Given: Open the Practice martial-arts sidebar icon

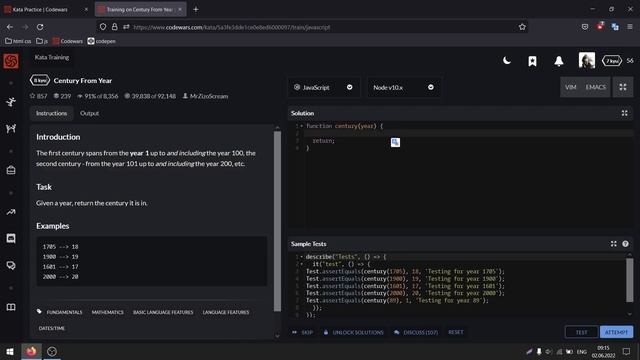Looking at the screenshot, I should pos(11,102).
